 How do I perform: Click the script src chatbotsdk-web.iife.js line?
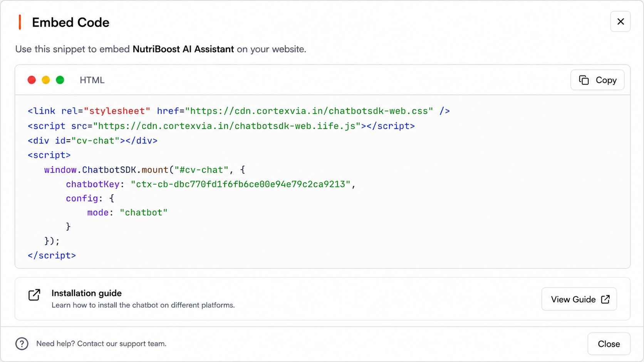point(221,126)
